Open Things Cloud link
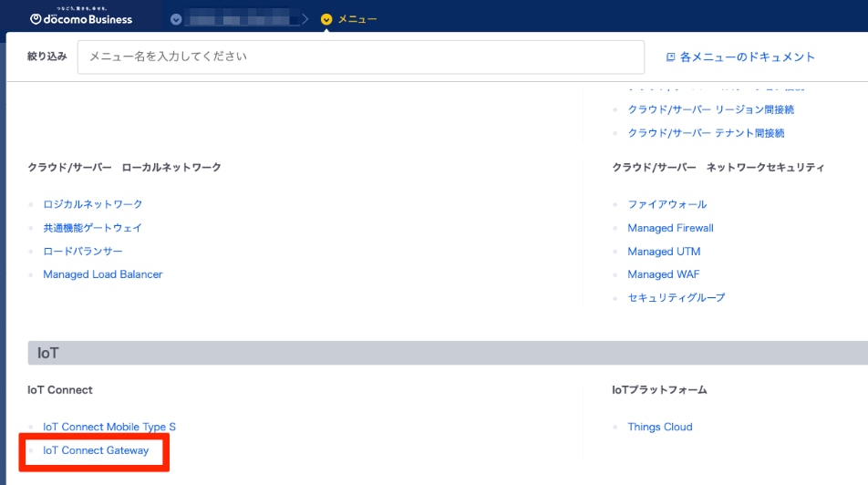The height and width of the screenshot is (485, 868). coord(660,427)
